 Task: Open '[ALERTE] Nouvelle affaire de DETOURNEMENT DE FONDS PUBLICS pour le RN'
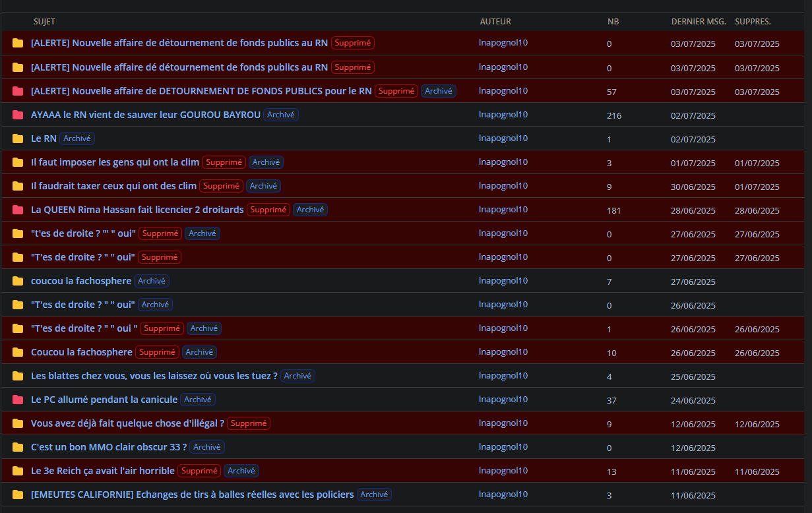click(201, 91)
